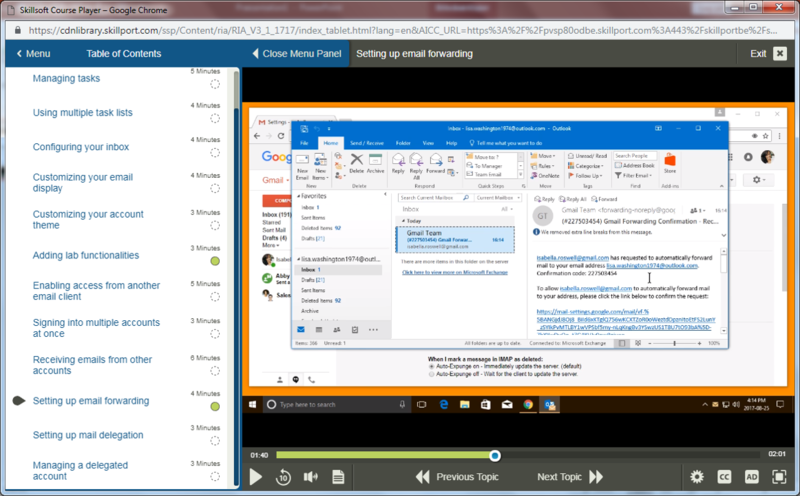This screenshot has width=800, height=496.
Task: Click the video progress slider handle
Action: coord(494,455)
